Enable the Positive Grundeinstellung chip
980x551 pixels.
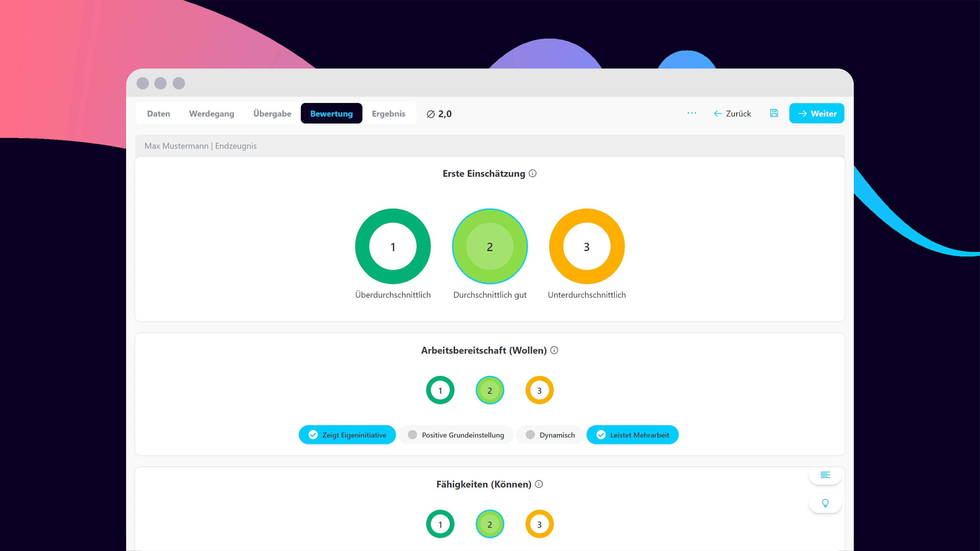(456, 435)
